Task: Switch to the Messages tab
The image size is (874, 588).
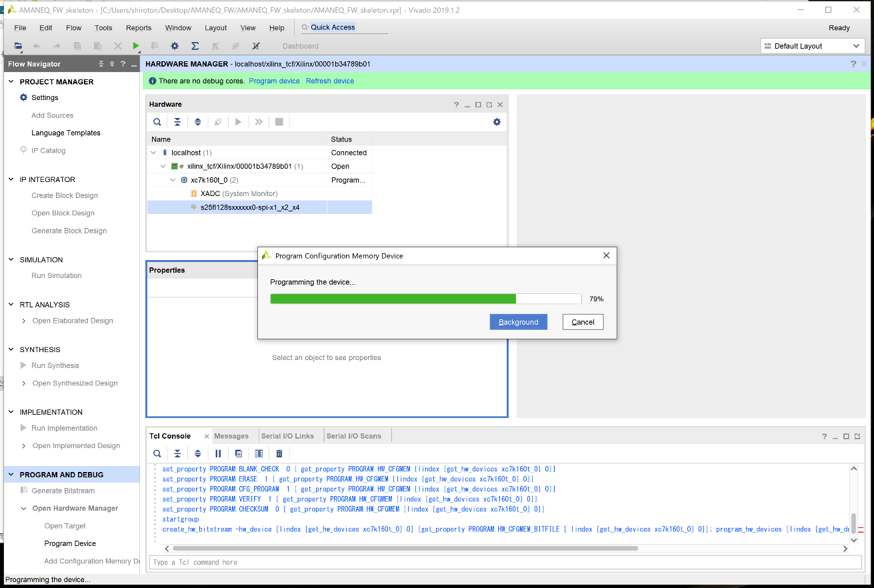Action: click(231, 436)
